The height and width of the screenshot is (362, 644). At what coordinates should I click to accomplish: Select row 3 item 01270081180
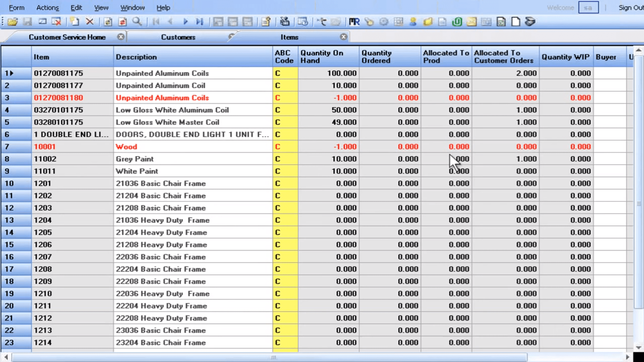[72, 98]
